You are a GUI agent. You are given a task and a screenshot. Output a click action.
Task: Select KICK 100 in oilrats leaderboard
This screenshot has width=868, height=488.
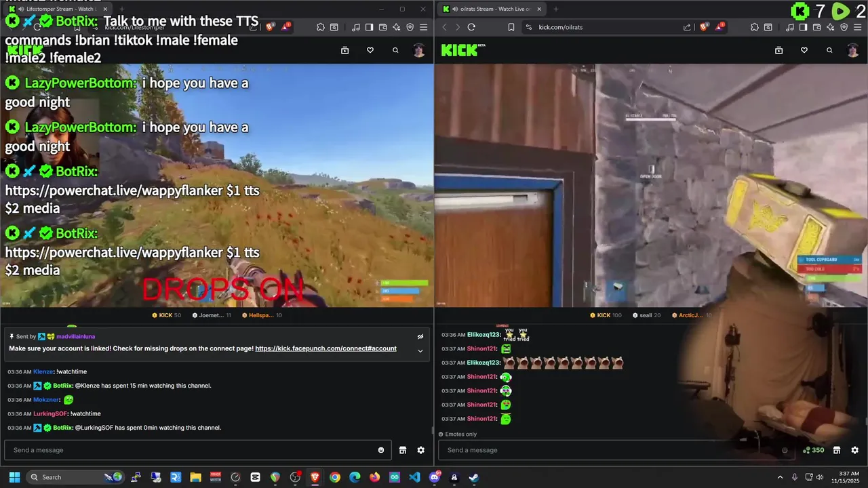(x=606, y=315)
